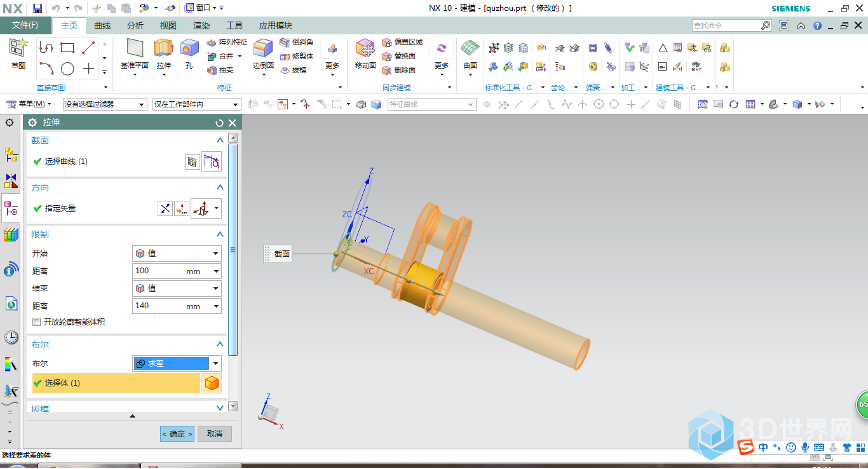Open the Part Navigator sidebar tab
This screenshot has height=469, width=868.
point(11,207)
